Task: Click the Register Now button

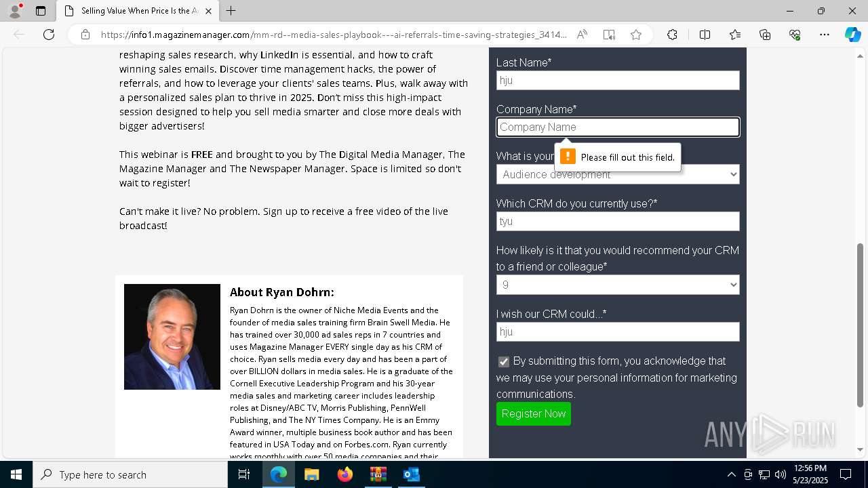Action: [534, 413]
